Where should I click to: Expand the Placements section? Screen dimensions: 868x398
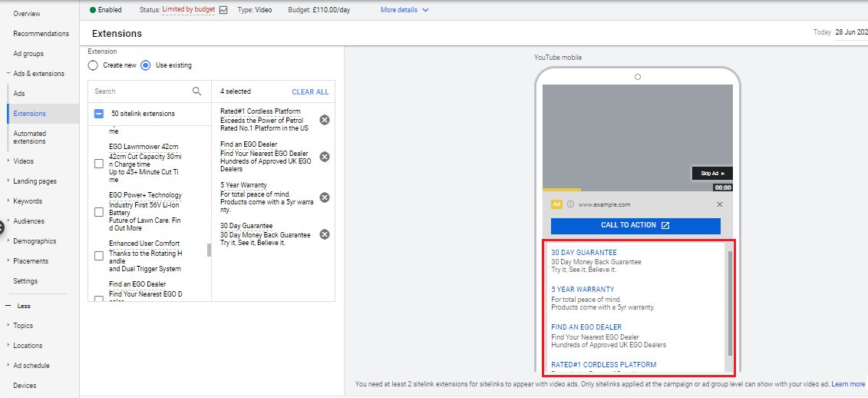point(8,261)
